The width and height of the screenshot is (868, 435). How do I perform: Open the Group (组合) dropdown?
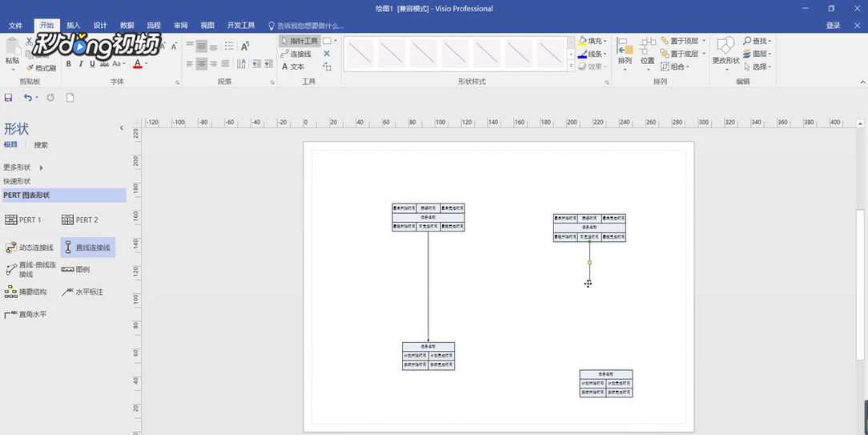click(x=675, y=66)
